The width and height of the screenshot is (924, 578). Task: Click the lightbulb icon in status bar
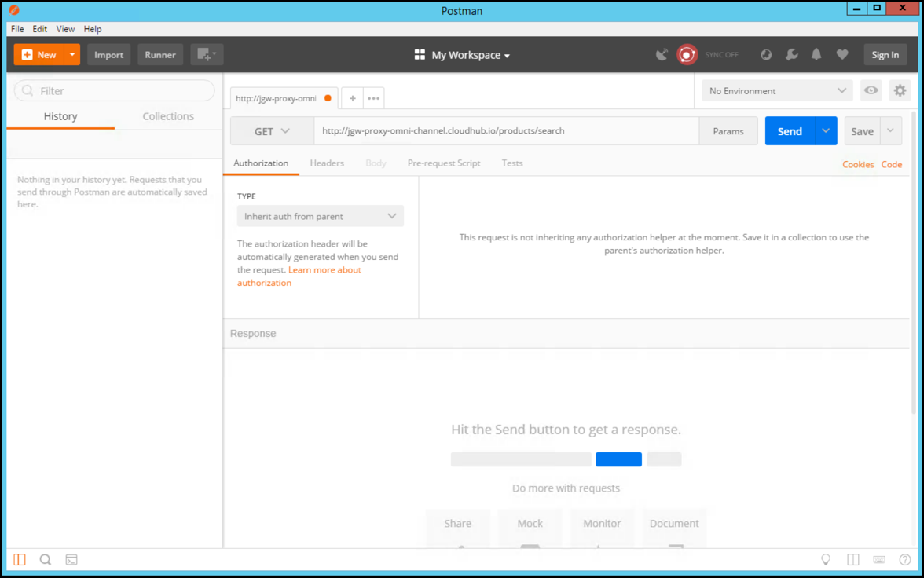coord(826,559)
